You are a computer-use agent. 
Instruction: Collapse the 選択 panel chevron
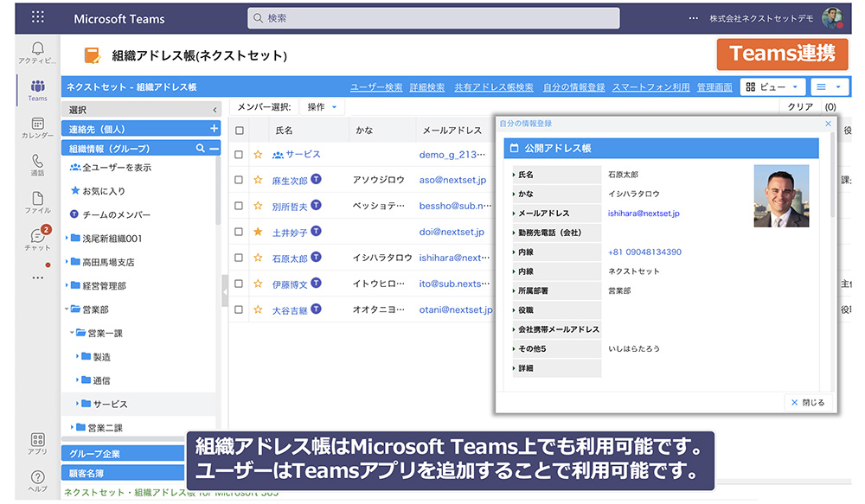pos(215,110)
